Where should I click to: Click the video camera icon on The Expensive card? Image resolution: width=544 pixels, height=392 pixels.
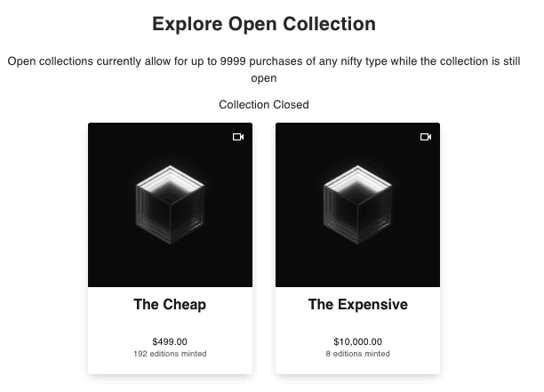point(425,137)
